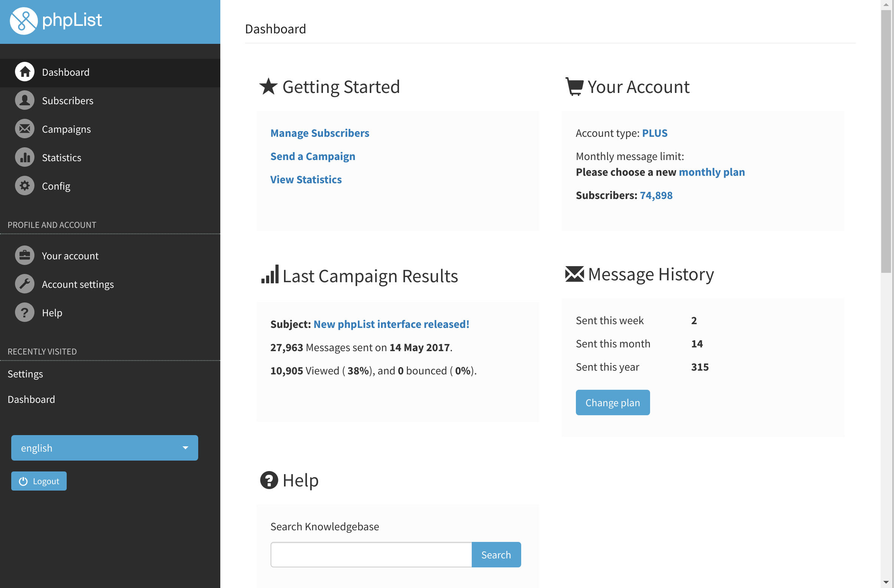Open Dashboard in the main sidebar menu
The height and width of the screenshot is (588, 894).
click(x=110, y=72)
